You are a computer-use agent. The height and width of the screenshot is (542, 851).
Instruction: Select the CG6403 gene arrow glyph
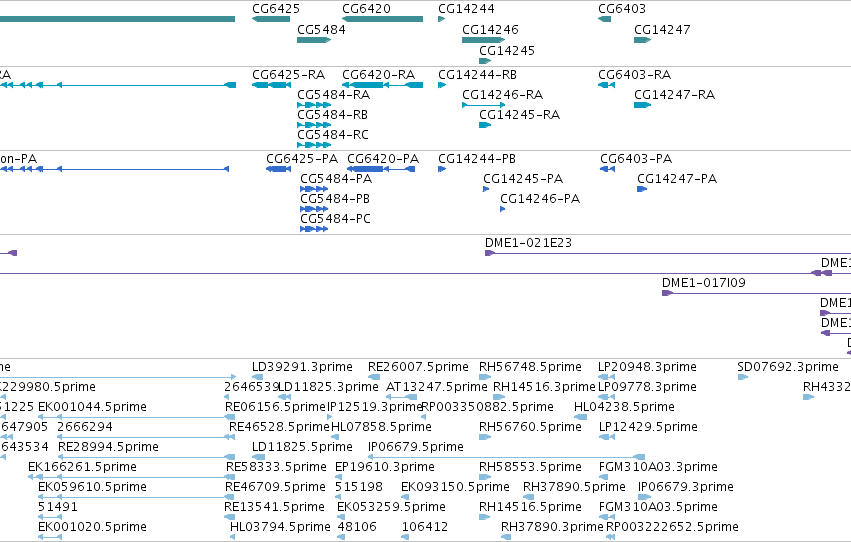click(x=605, y=19)
